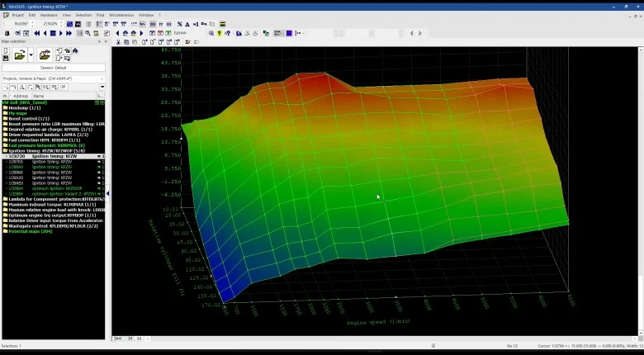
Task: Open dropdown arrow beside open folder icon
Action: pos(31,55)
